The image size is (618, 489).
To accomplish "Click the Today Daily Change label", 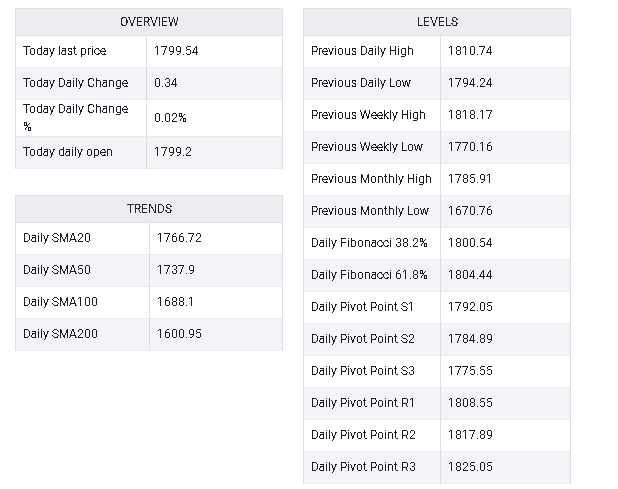I will [x=76, y=83].
